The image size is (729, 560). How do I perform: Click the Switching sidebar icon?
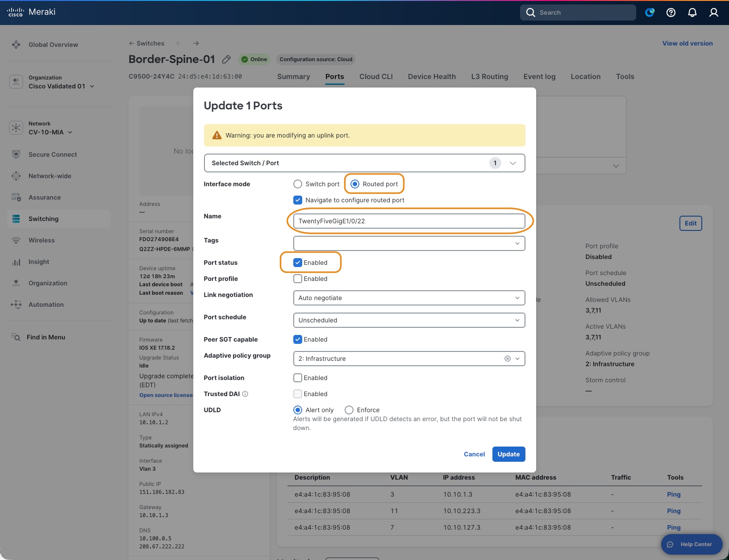pyautogui.click(x=16, y=219)
